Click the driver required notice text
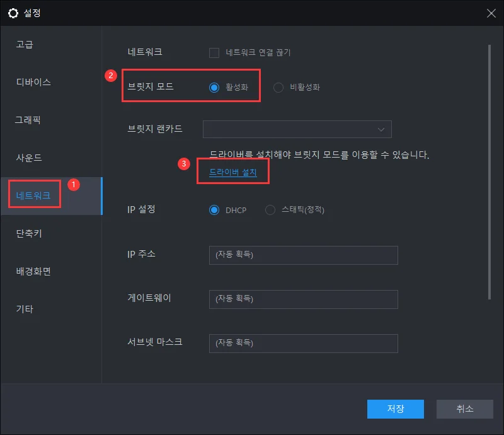 coord(319,154)
